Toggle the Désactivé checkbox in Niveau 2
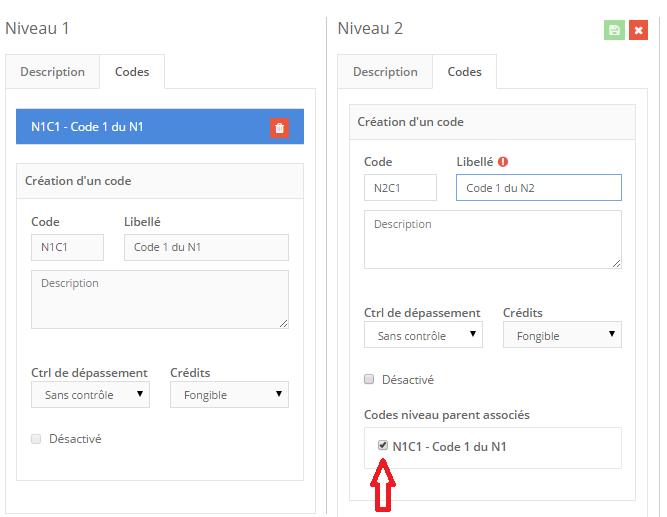This screenshot has width=667, height=517. tap(370, 380)
